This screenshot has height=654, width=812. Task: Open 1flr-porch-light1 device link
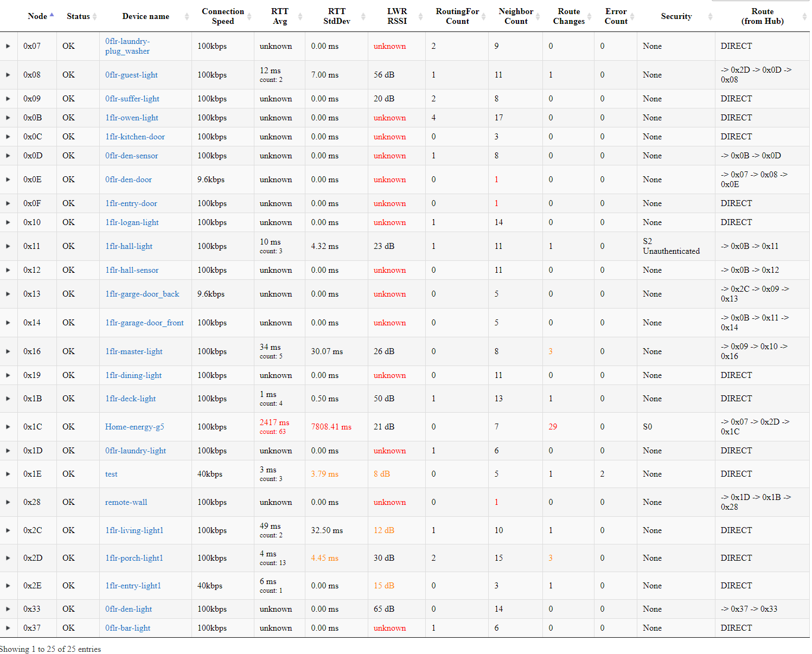coord(134,558)
